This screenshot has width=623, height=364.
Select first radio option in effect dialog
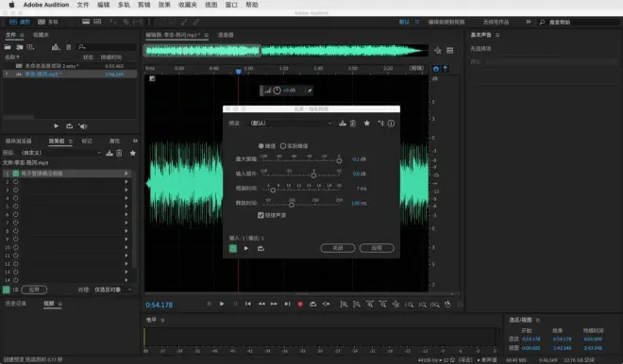pos(261,146)
